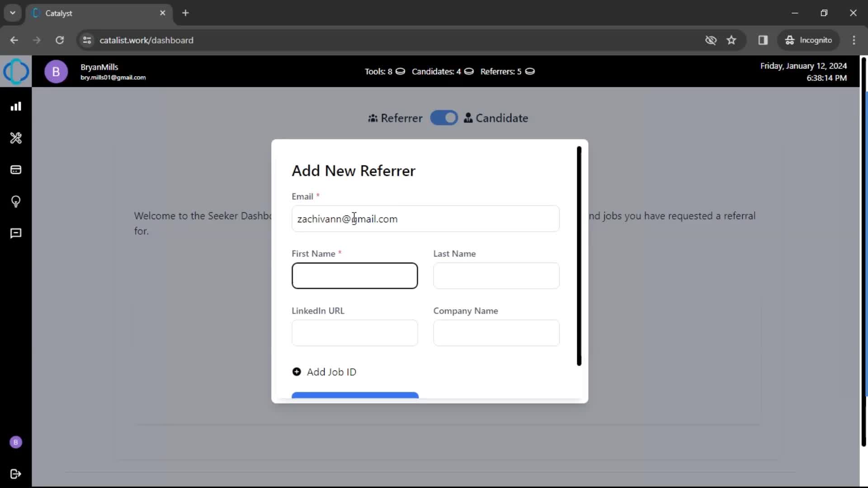Click the Referrers count icon in header

(531, 71)
